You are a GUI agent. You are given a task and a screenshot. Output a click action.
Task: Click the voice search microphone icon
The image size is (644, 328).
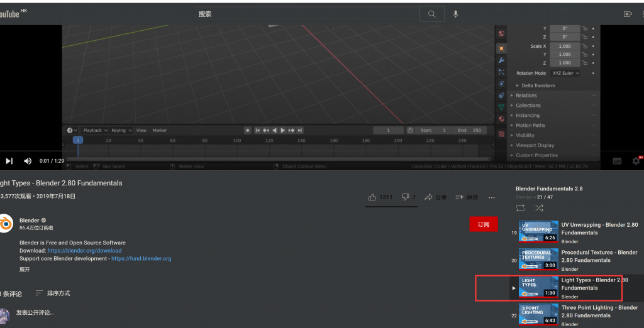(455, 14)
